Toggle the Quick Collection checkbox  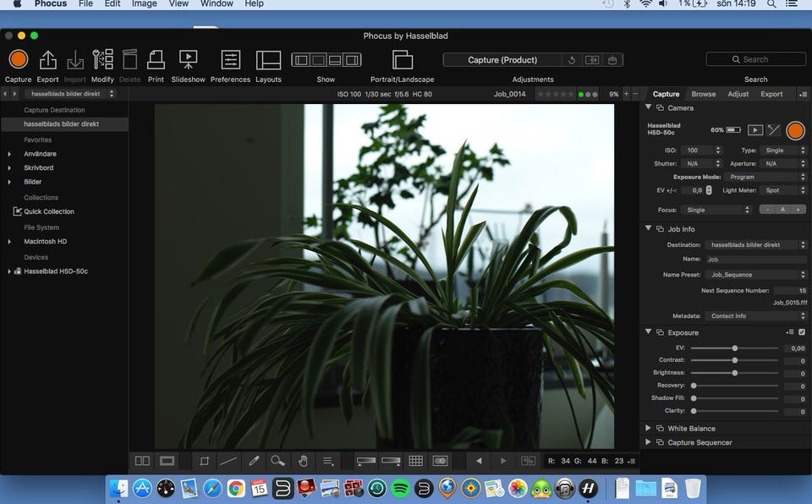(17, 211)
